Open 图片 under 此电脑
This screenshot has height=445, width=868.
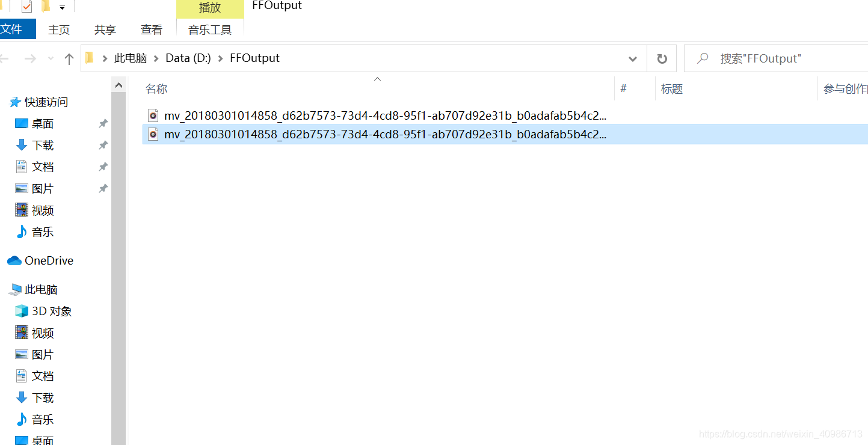coord(43,355)
